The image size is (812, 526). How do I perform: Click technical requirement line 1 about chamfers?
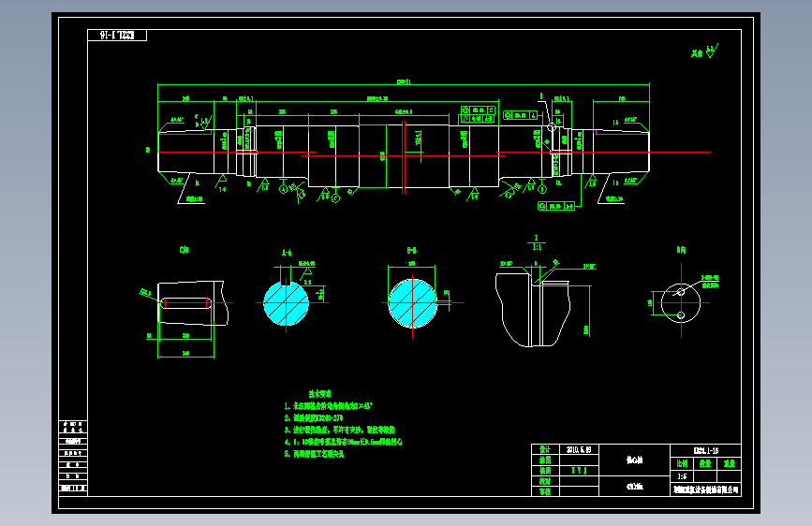coord(329,406)
